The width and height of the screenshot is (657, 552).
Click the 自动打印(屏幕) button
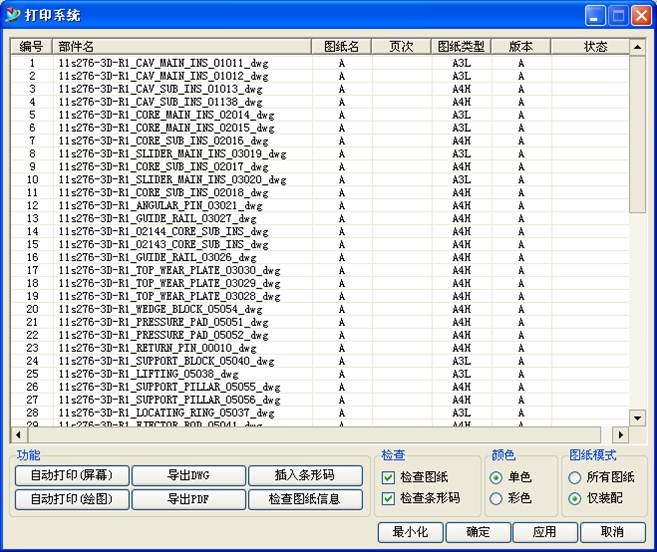tap(72, 476)
